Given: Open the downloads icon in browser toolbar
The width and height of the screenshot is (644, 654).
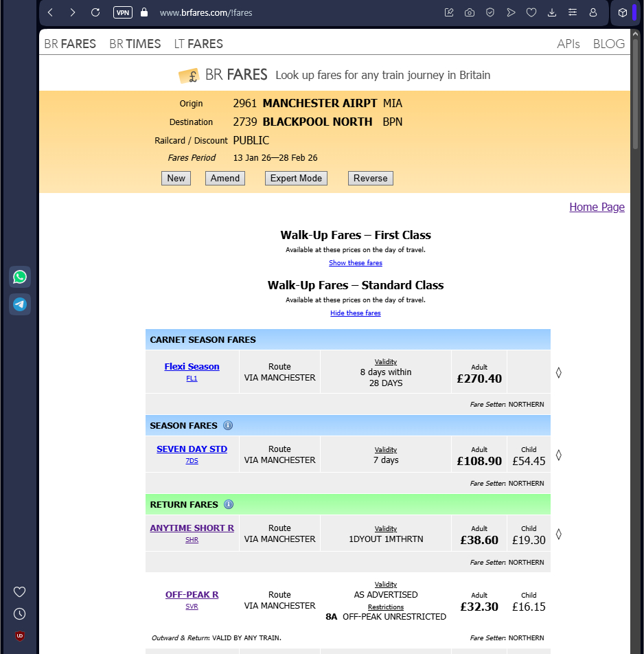Looking at the screenshot, I should pos(552,12).
